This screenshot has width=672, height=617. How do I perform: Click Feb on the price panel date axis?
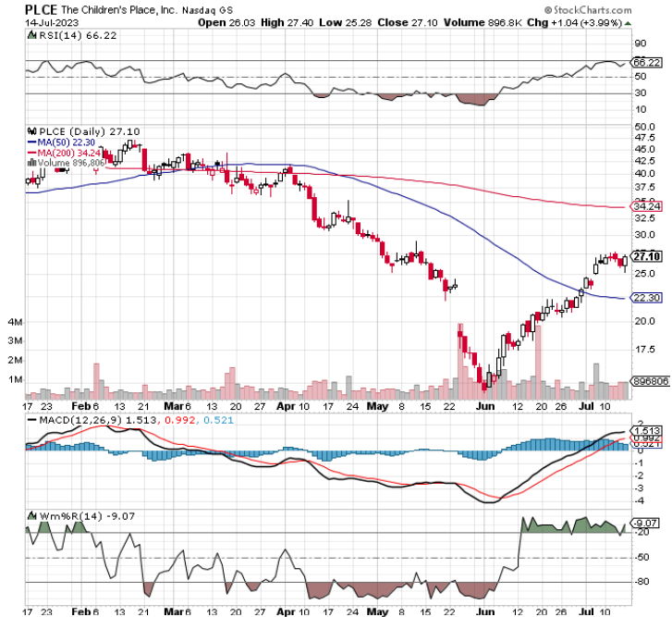[81, 406]
